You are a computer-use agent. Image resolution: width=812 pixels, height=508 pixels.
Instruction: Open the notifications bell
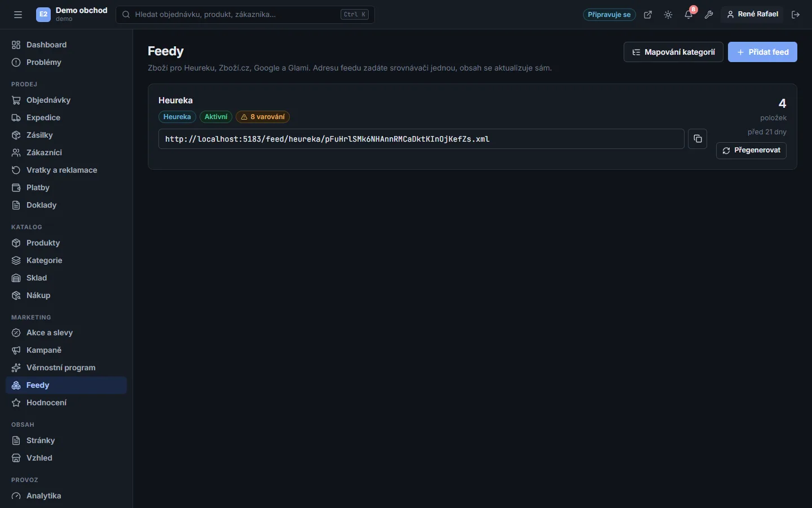(x=689, y=15)
